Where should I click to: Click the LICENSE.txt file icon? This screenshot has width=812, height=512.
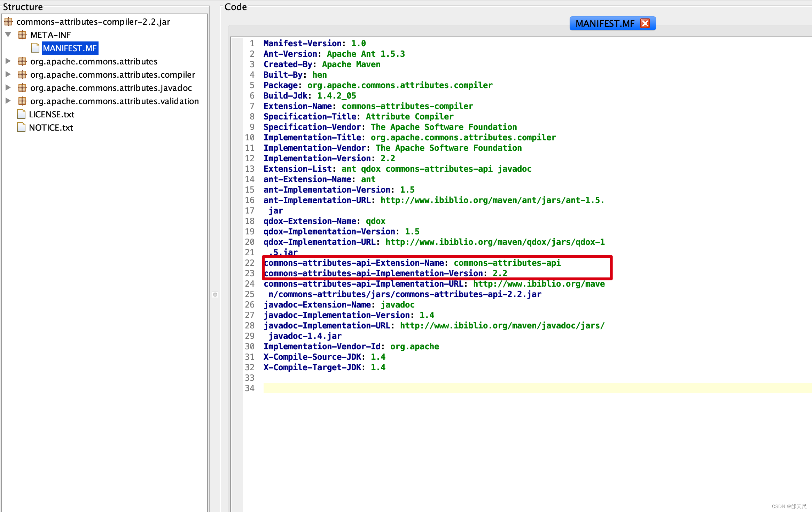pyautogui.click(x=21, y=114)
